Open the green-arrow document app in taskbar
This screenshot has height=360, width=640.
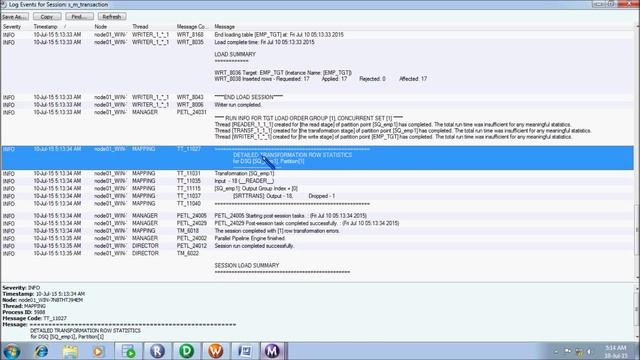click(129, 351)
